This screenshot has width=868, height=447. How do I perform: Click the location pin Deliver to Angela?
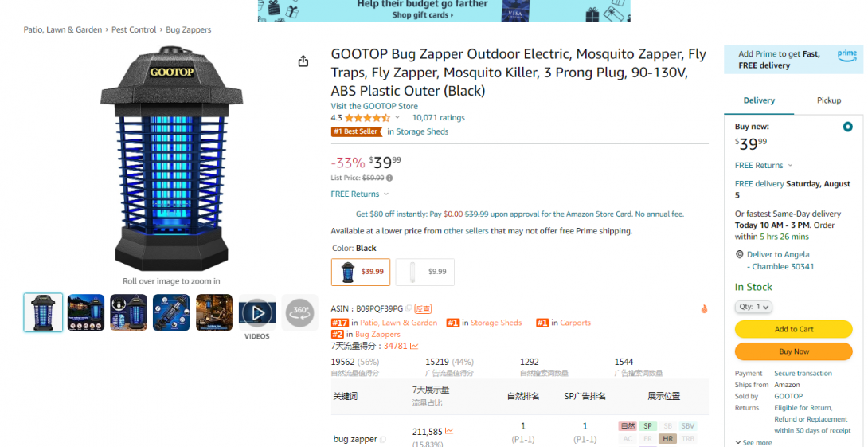point(739,254)
